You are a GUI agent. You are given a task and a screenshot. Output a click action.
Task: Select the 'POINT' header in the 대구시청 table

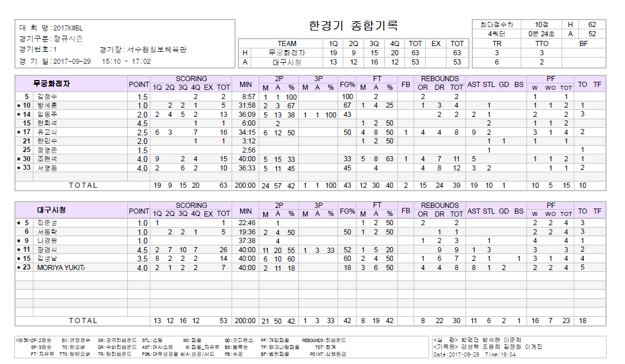point(139,211)
